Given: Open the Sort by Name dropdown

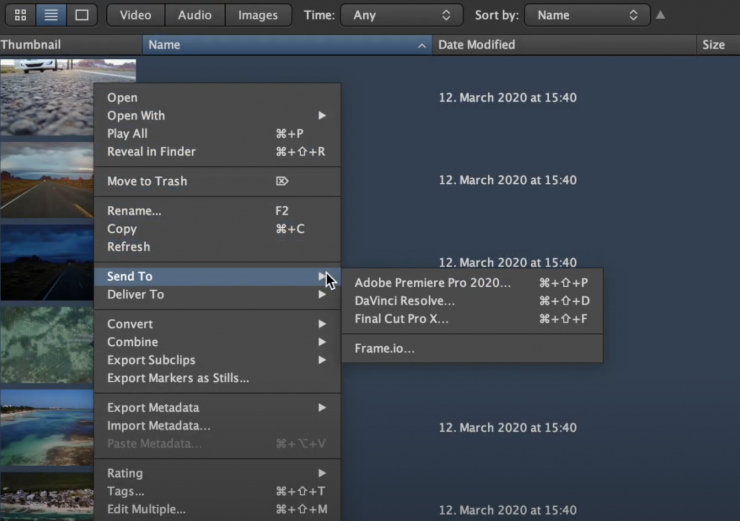Looking at the screenshot, I should [x=586, y=15].
